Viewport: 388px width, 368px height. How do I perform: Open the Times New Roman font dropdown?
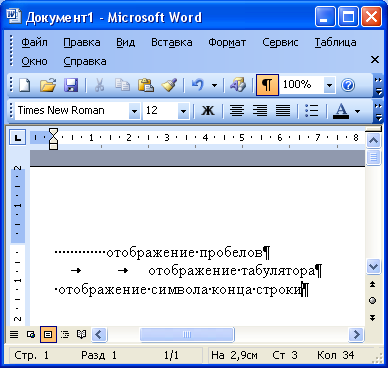click(x=134, y=111)
